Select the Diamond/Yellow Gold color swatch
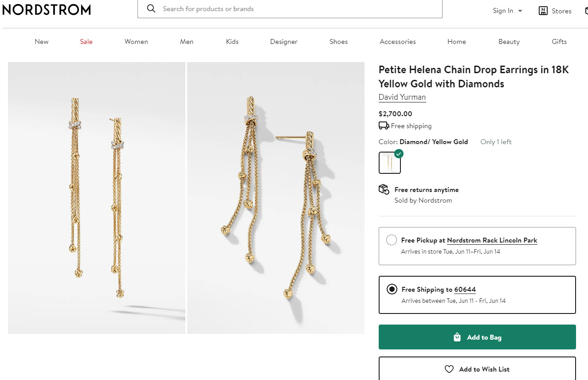Image resolution: width=588 pixels, height=380 pixels. (390, 163)
